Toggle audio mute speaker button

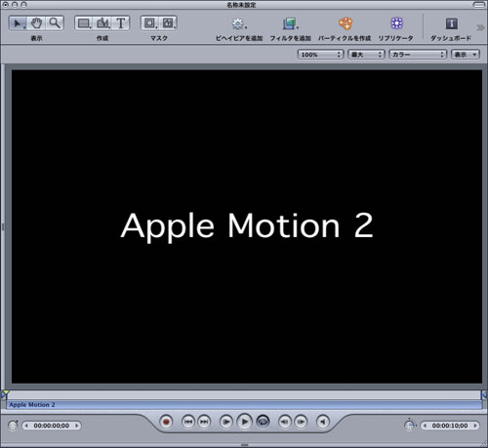(x=323, y=422)
